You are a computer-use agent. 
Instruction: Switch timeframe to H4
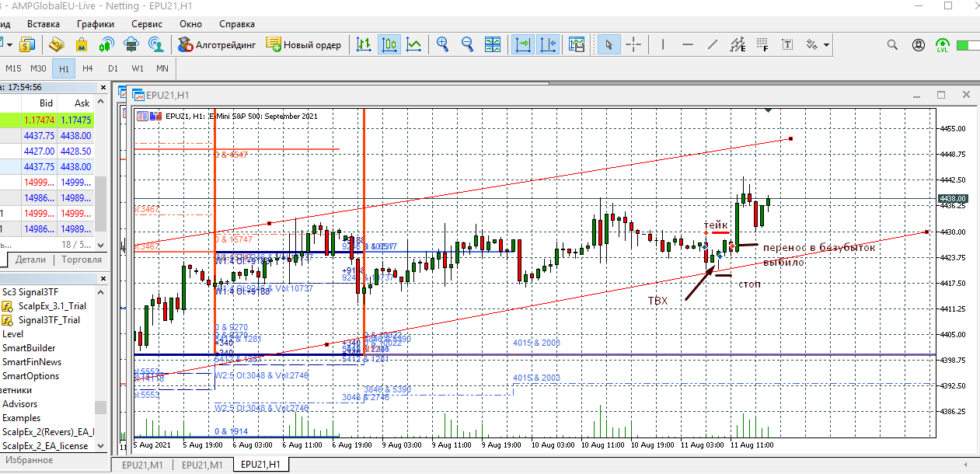(88, 68)
